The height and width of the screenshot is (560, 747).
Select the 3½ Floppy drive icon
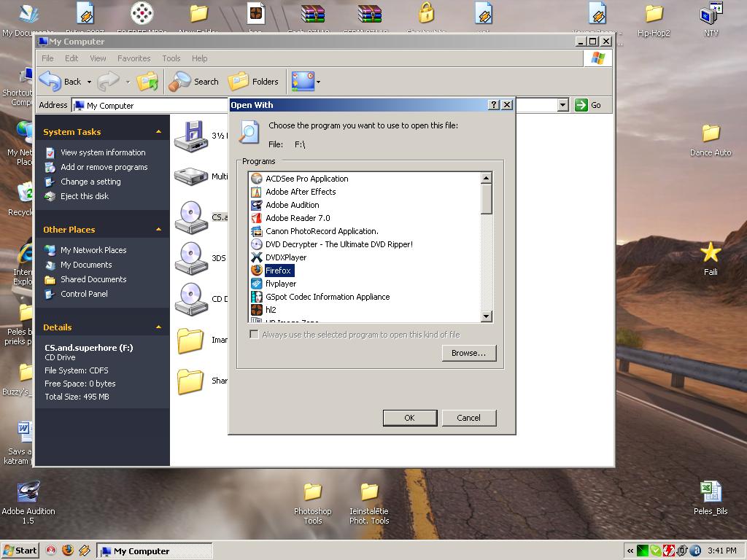point(191,136)
